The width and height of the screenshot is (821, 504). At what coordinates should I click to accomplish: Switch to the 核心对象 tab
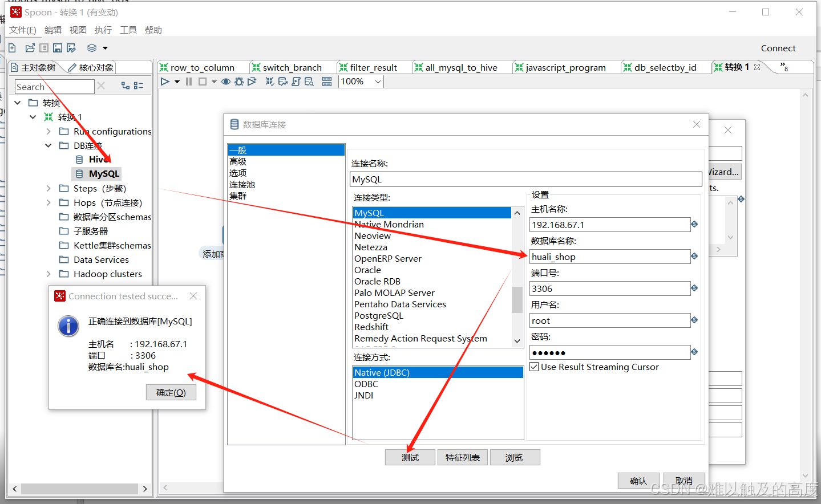[91, 68]
